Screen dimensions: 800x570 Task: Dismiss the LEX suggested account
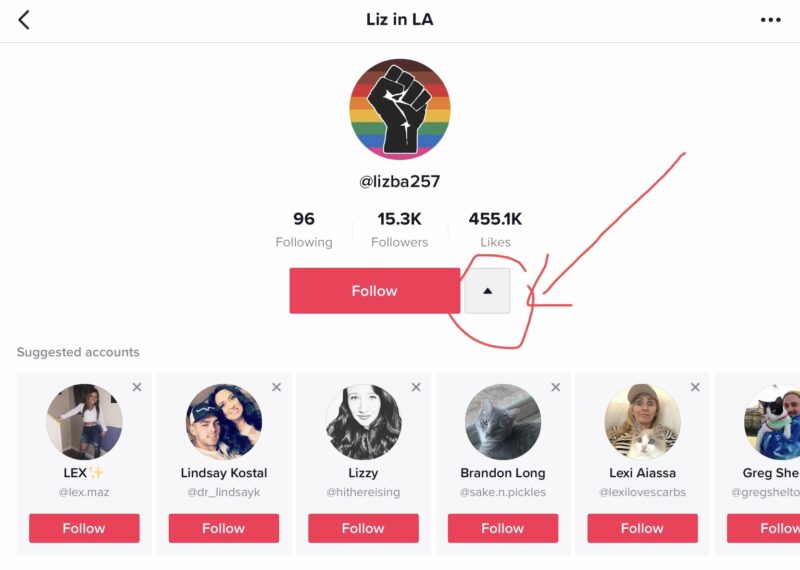point(137,387)
